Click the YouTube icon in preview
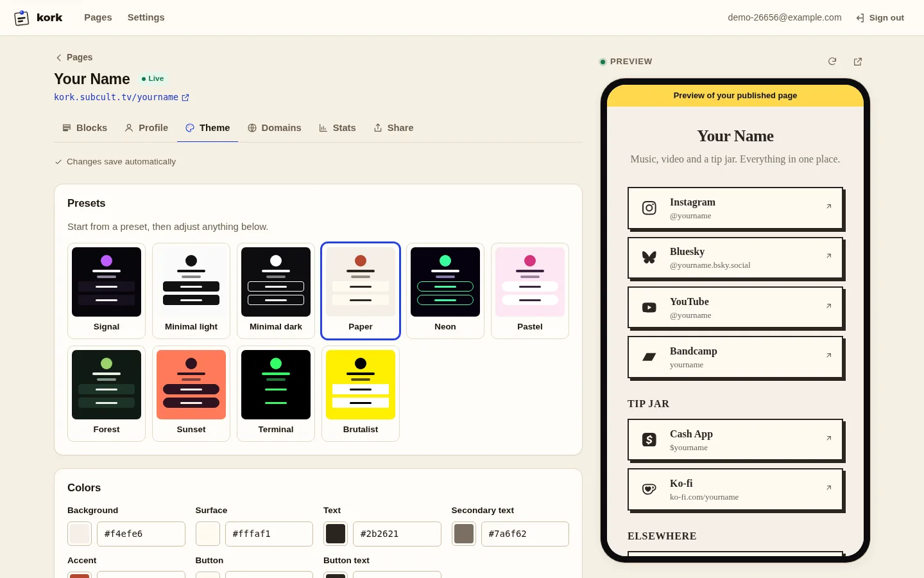The height and width of the screenshot is (578, 924). tap(649, 308)
